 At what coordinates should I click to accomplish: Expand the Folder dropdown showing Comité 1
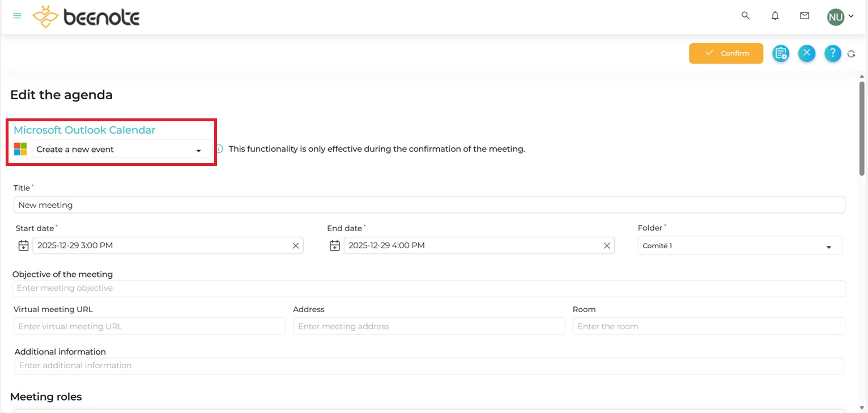(x=740, y=245)
